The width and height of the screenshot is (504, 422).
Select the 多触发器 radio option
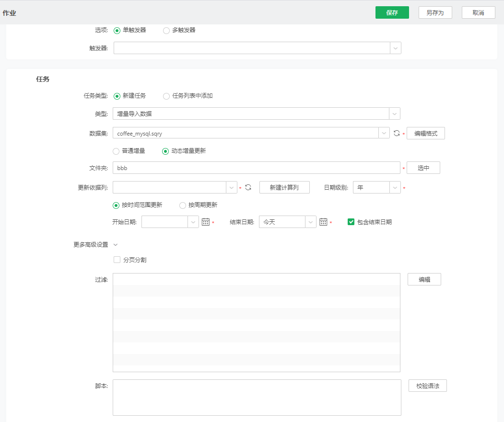tap(166, 30)
